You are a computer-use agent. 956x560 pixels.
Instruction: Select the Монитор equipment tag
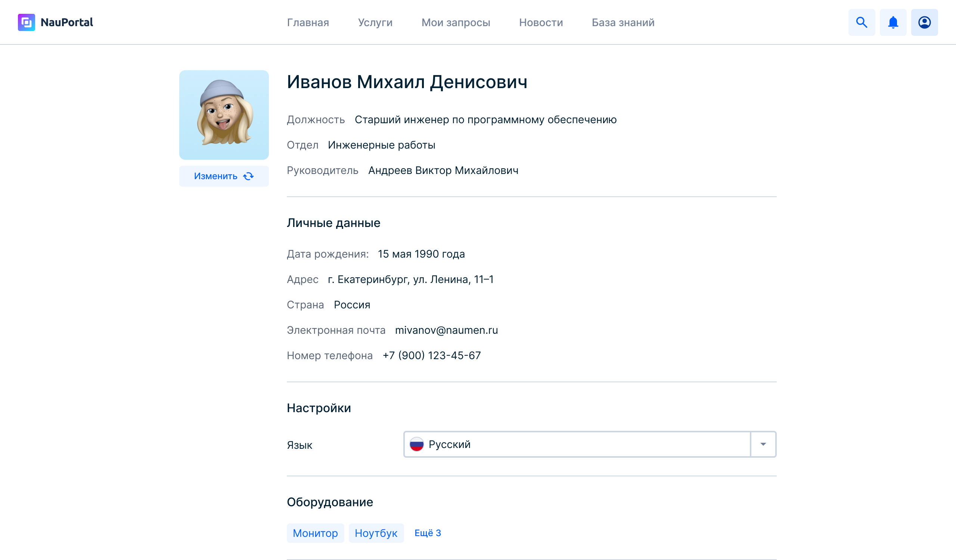click(315, 533)
